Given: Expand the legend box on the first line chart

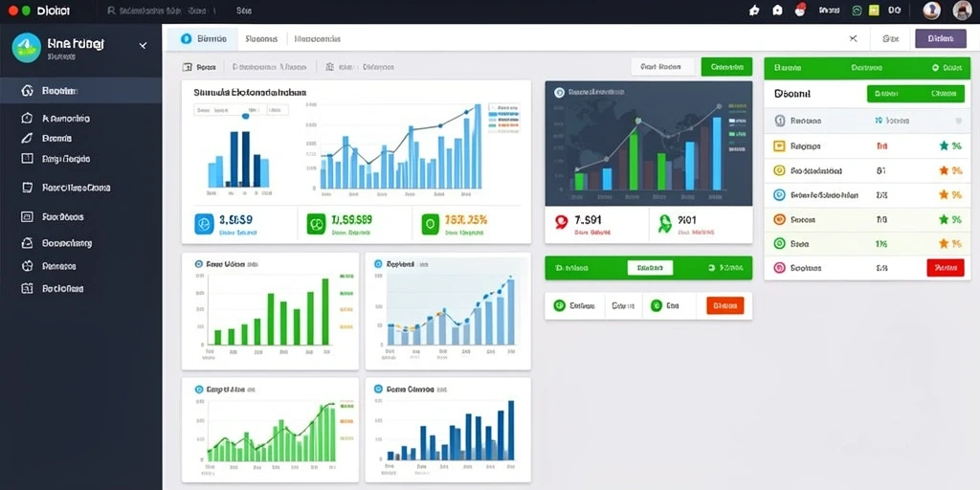Looking at the screenshot, I should click(503, 116).
